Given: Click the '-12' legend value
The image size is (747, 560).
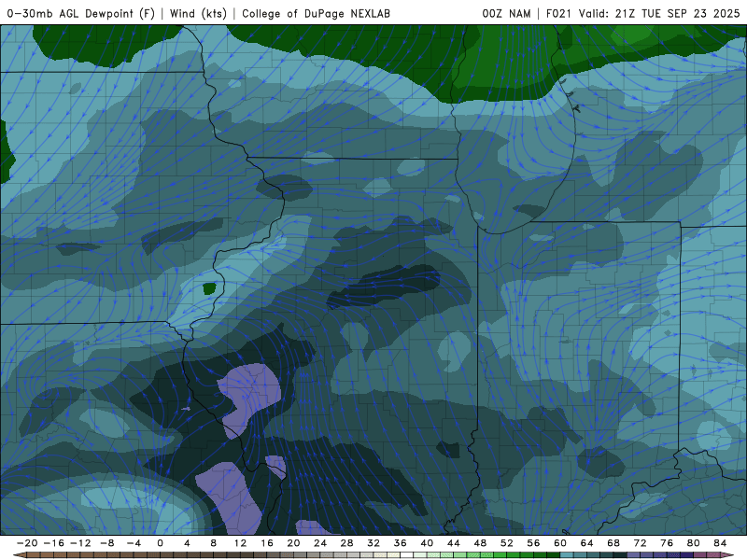Looking at the screenshot, I should [x=80, y=543].
